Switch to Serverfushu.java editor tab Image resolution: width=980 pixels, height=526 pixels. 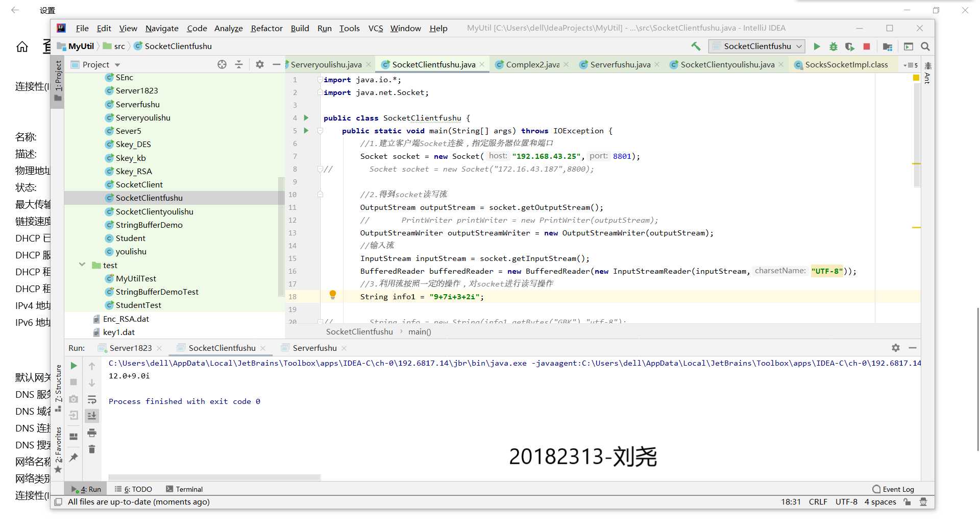coord(619,65)
